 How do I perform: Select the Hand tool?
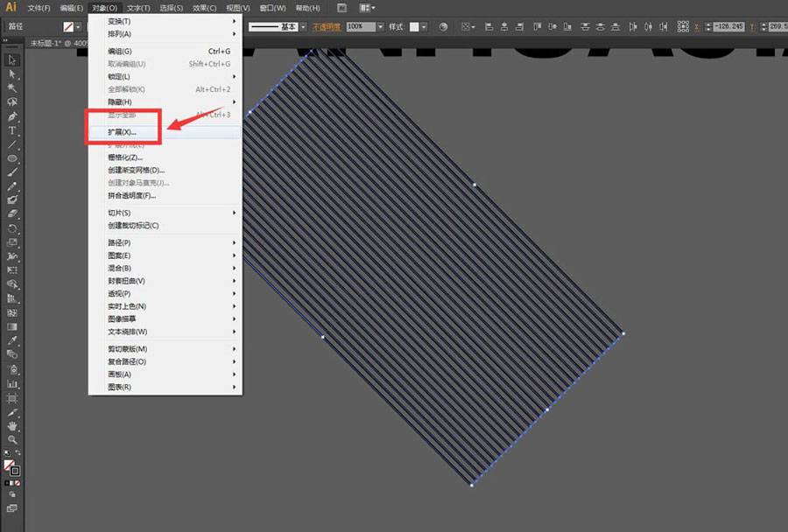click(12, 425)
